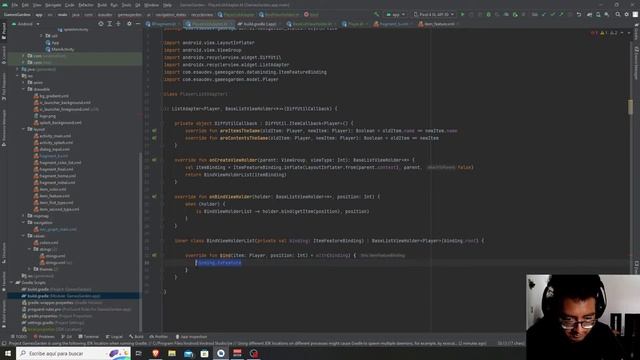
Task: Open the Logcat tool window
Action: 114,337
